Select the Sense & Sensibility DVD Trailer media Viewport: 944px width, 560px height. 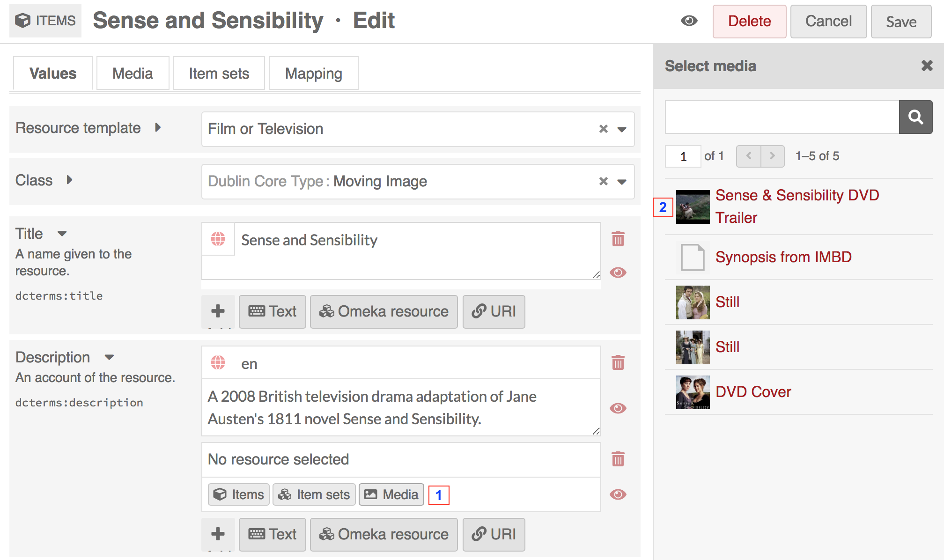tap(798, 206)
